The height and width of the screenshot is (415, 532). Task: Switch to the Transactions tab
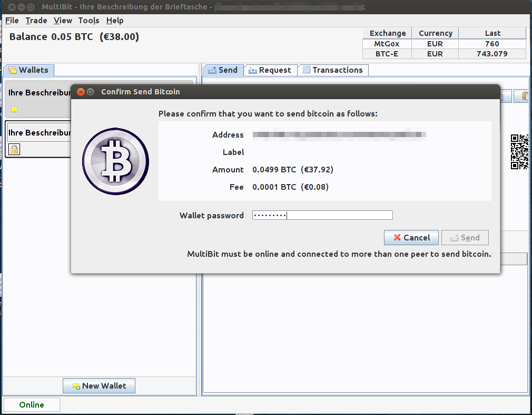pyautogui.click(x=333, y=70)
